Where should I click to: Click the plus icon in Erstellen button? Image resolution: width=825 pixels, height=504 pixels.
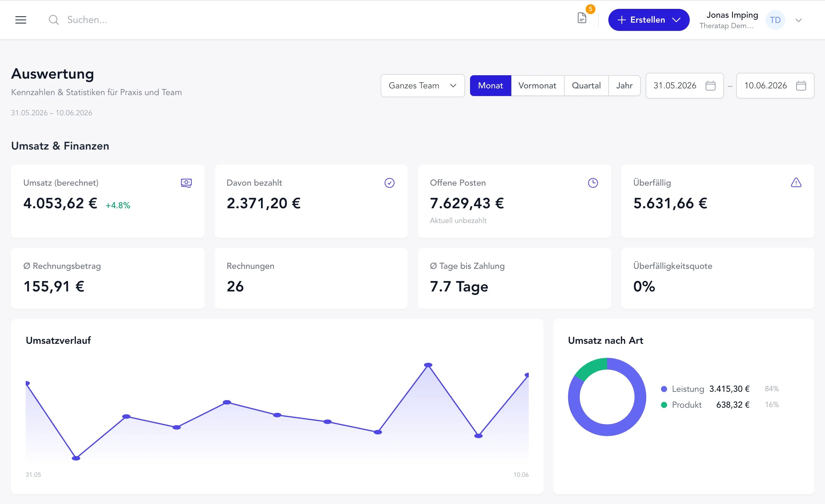tap(622, 20)
